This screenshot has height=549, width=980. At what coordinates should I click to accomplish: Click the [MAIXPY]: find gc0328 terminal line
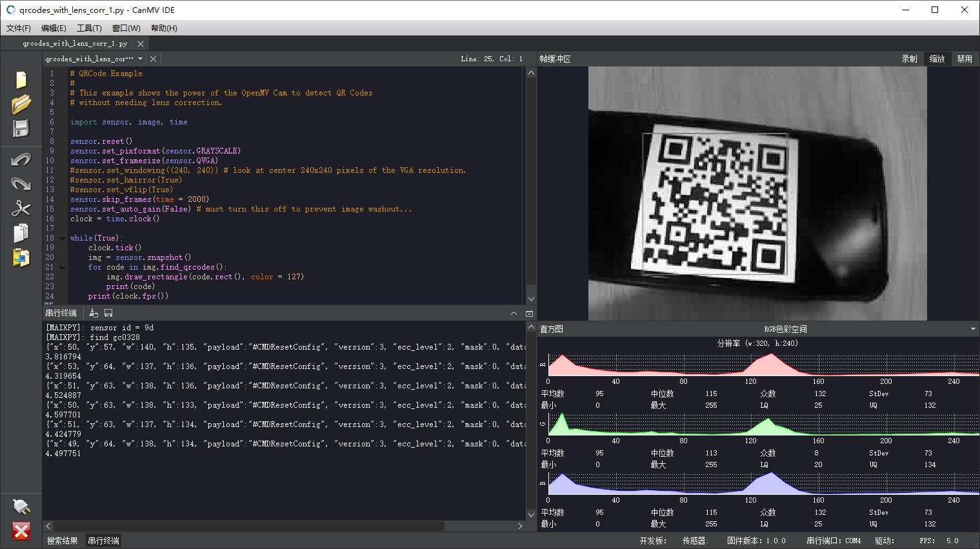coord(93,337)
